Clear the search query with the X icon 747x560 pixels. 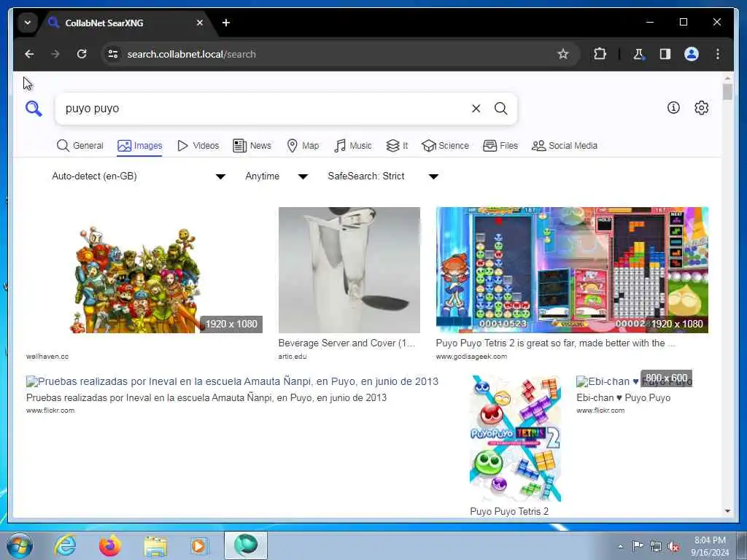[476, 109]
